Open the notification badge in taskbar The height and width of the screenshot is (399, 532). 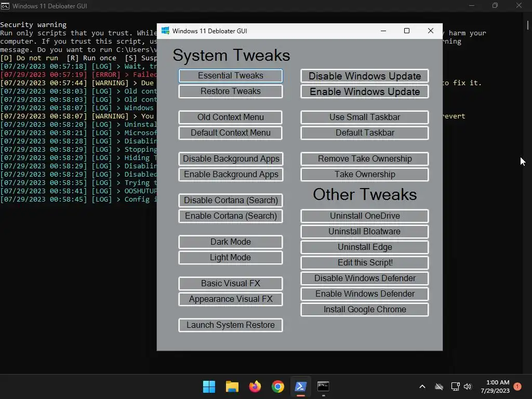pyautogui.click(x=517, y=387)
